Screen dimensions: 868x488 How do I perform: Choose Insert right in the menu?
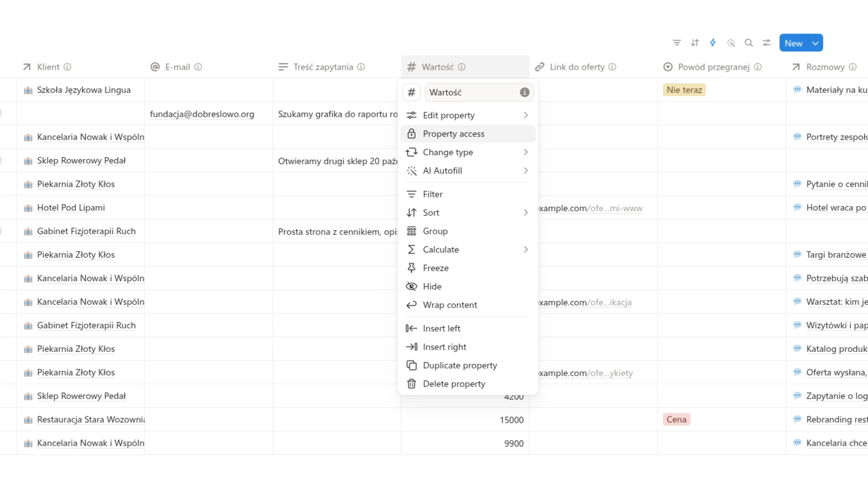click(x=468, y=347)
